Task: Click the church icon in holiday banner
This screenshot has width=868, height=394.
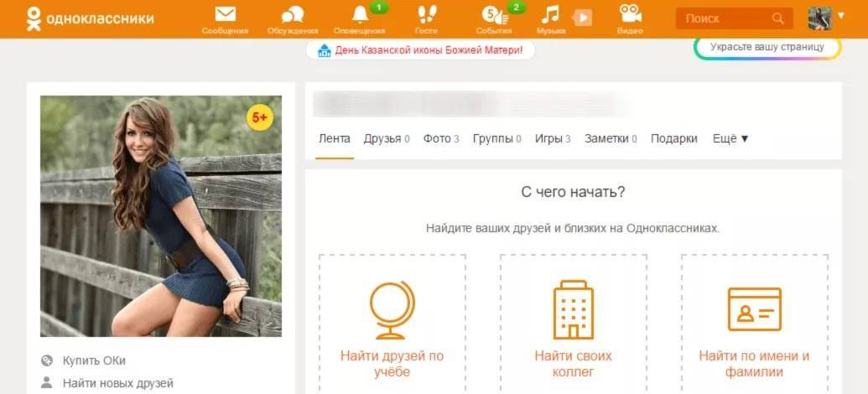Action: (x=325, y=51)
